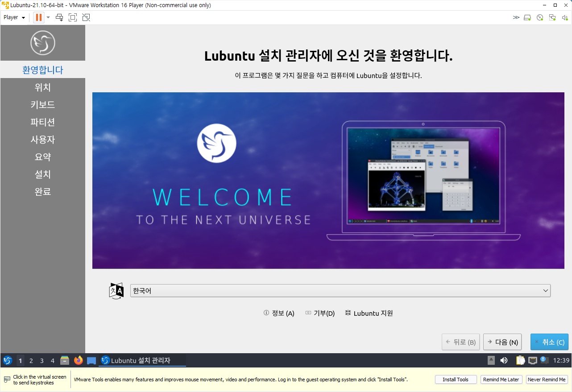Open 정보 (A) about link
The height and width of the screenshot is (392, 572).
[x=279, y=313]
